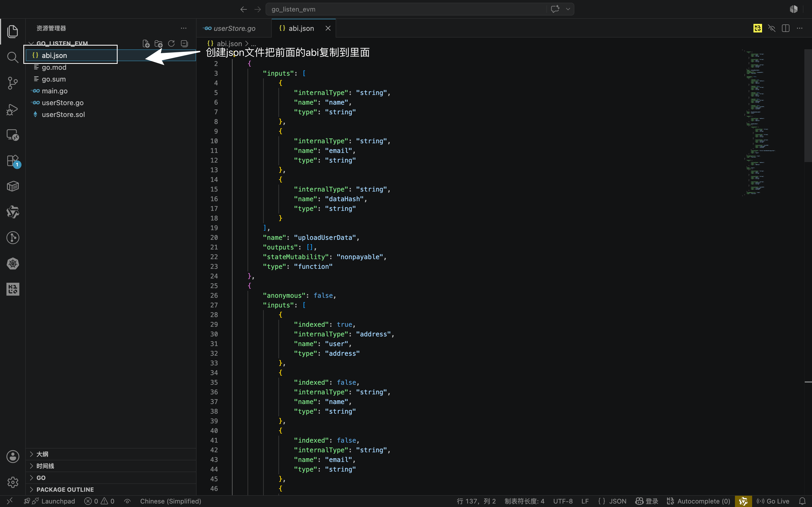Close the abi.json tab
Image resolution: width=812 pixels, height=507 pixels.
[x=328, y=28]
